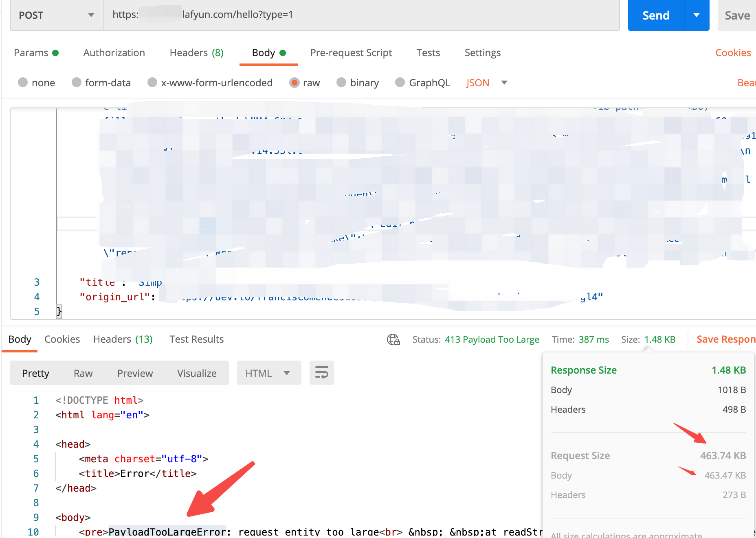Switch response view to Visualize

click(x=197, y=373)
